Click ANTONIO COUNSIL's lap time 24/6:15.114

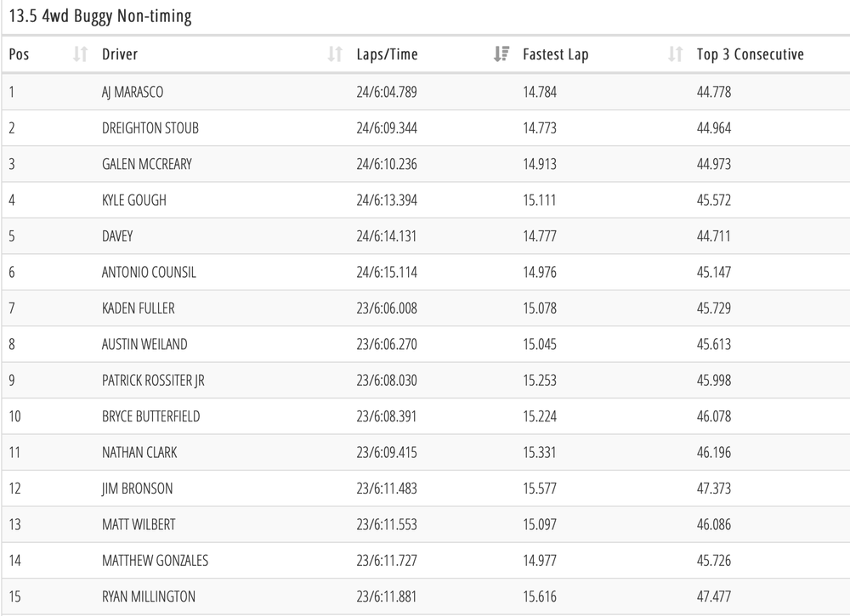click(x=387, y=273)
